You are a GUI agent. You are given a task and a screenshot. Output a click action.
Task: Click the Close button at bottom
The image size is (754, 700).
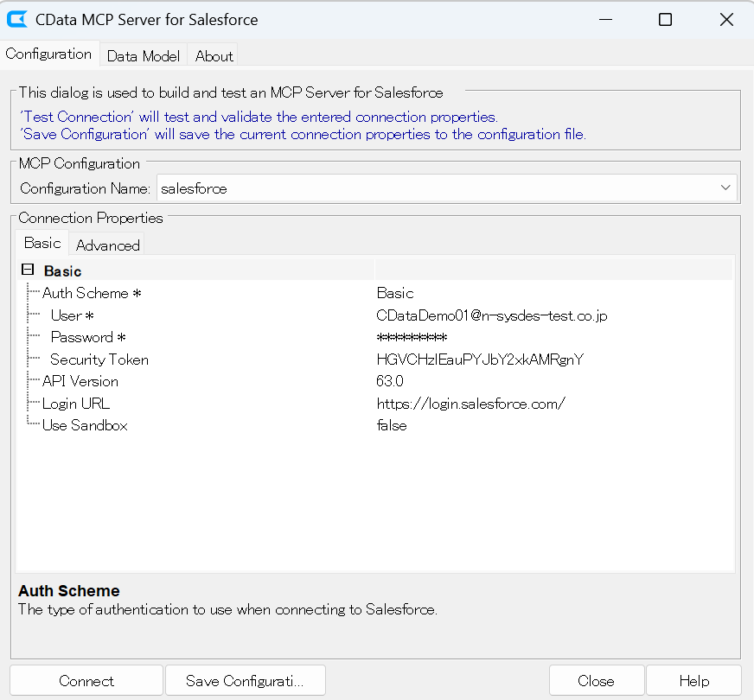point(597,680)
